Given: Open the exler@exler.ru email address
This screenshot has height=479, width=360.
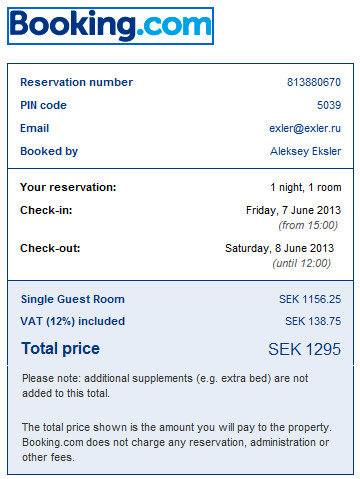Looking at the screenshot, I should tap(305, 128).
